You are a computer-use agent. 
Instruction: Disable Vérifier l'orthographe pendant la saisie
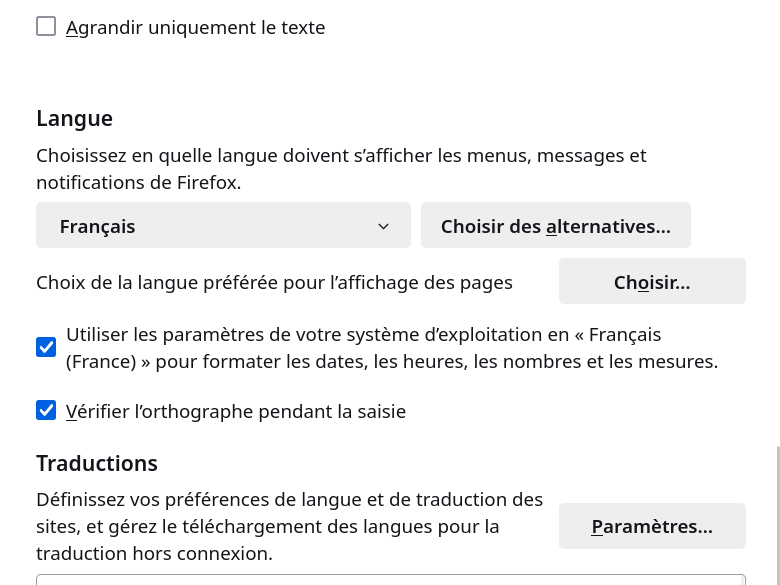point(46,410)
